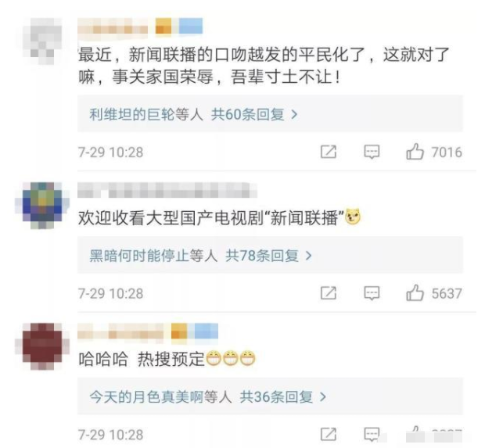Share the 热搜预定 comment

pyautogui.click(x=329, y=434)
